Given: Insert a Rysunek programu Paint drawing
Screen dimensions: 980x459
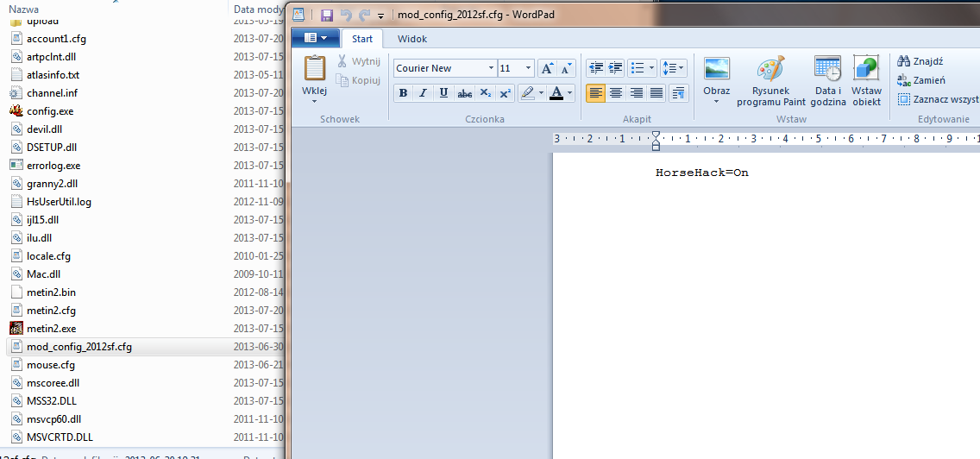Looking at the screenshot, I should [771, 81].
